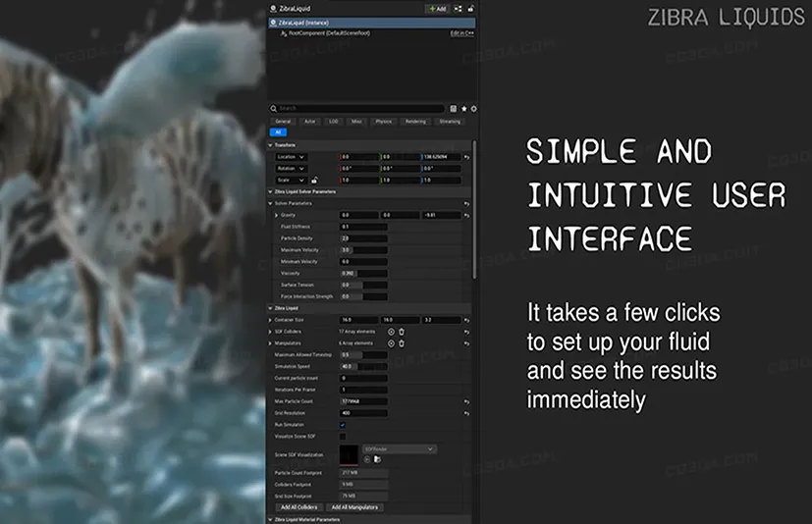Open the Scale type dropdown

point(292,181)
